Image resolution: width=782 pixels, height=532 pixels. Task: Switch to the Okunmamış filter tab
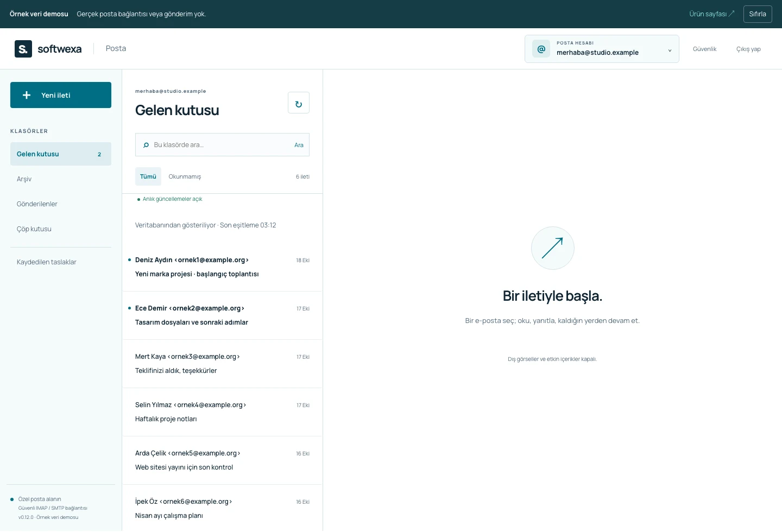tap(185, 176)
